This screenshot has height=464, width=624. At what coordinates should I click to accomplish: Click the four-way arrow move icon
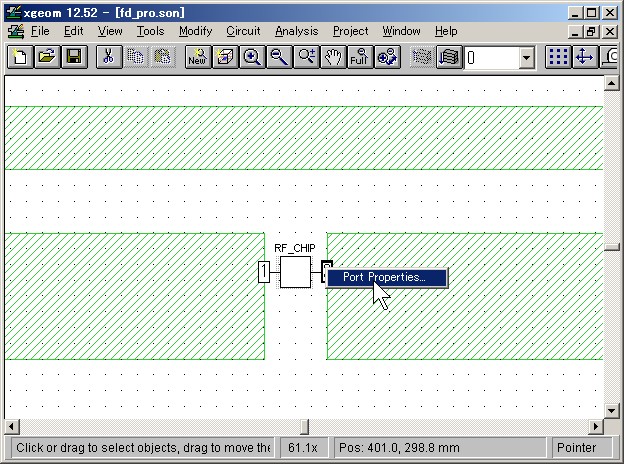[585, 57]
